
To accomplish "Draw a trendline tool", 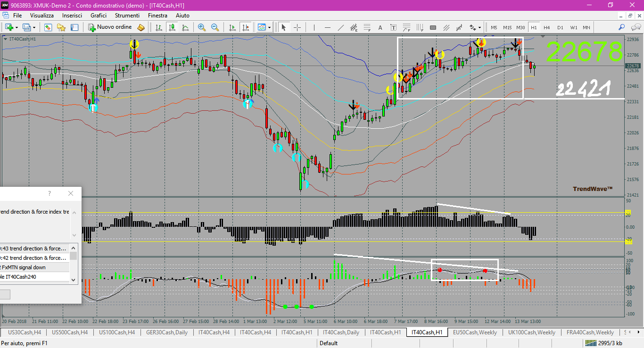I will [x=340, y=27].
